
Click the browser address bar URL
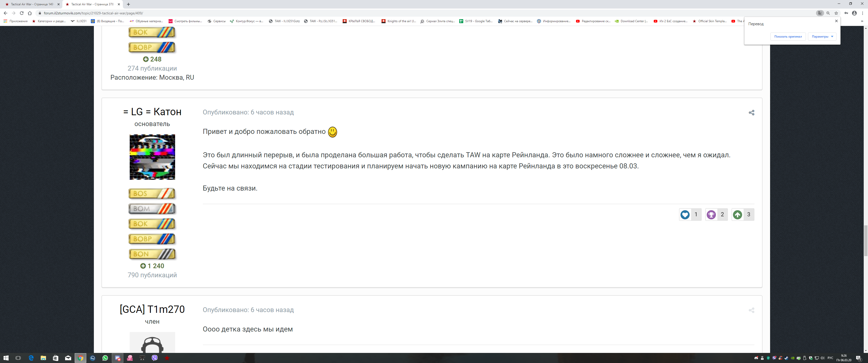[x=93, y=13]
